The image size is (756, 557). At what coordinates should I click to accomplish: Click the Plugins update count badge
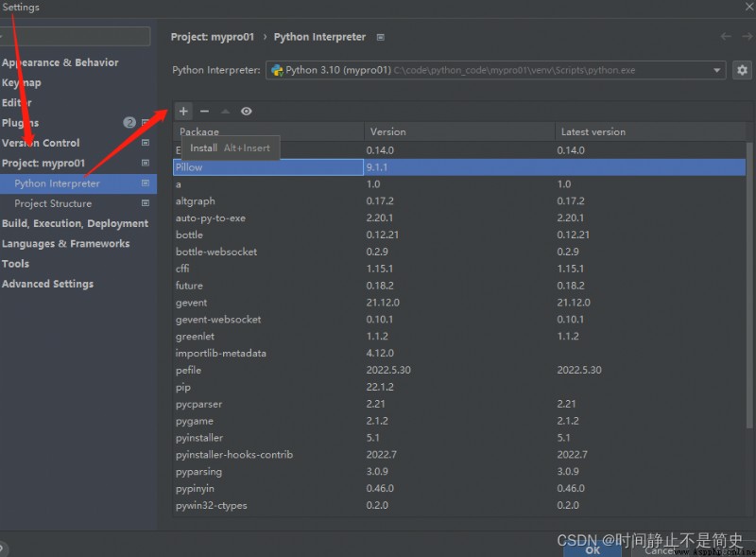coord(129,123)
